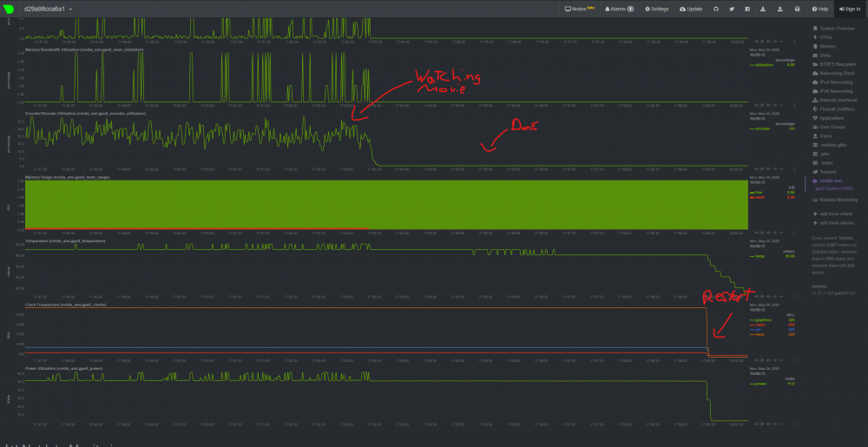Click the Netdata logo icon
Viewport: 868px width, 447px height.
(9, 9)
